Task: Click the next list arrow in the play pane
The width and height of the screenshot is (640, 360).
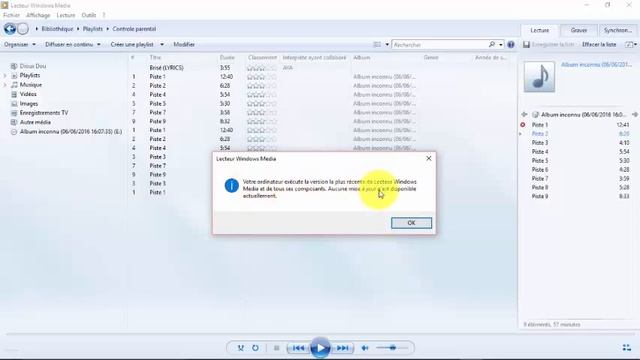Action: tap(635, 115)
